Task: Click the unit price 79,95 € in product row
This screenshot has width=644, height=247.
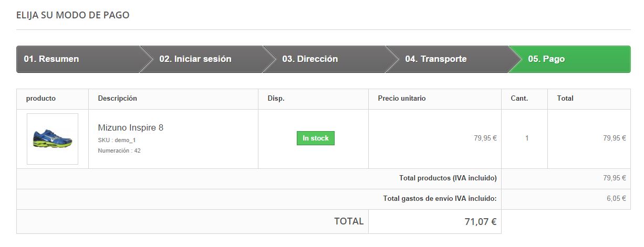Action: click(x=485, y=138)
